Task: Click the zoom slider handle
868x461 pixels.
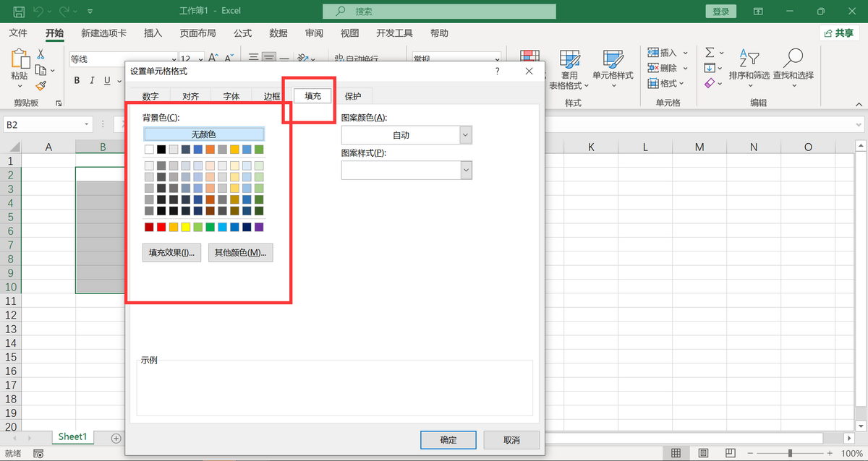Action: pyautogui.click(x=789, y=453)
